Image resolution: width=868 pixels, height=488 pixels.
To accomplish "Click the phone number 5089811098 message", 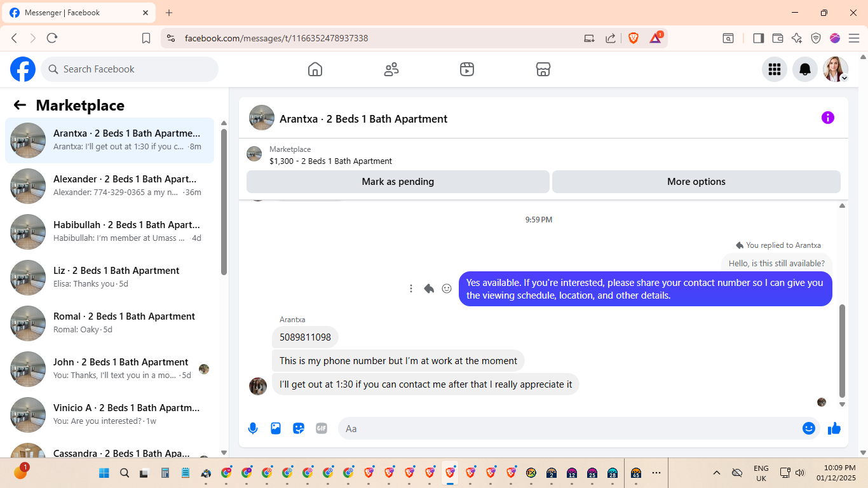I will click(305, 337).
